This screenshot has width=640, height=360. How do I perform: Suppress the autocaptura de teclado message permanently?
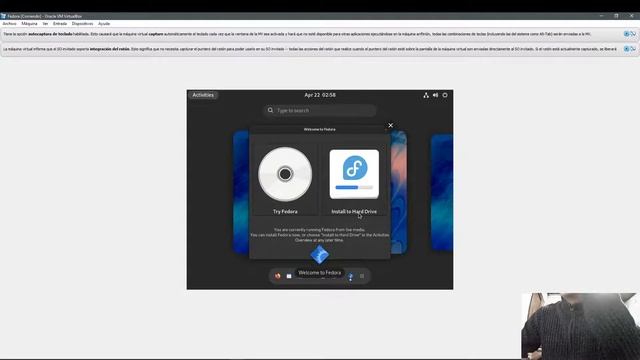(633, 34)
